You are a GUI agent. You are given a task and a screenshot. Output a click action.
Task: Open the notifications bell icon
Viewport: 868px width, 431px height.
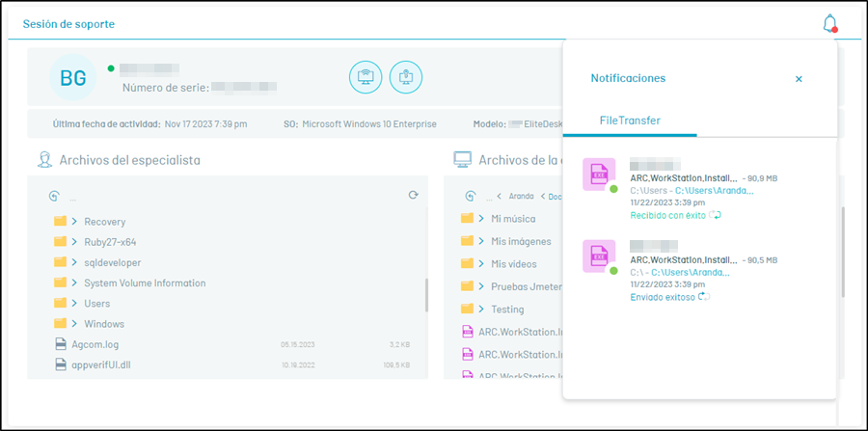click(x=829, y=23)
